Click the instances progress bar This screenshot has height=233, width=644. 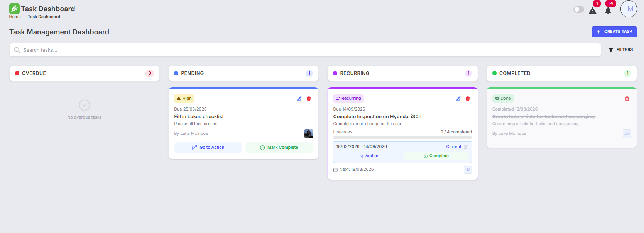pos(402,138)
